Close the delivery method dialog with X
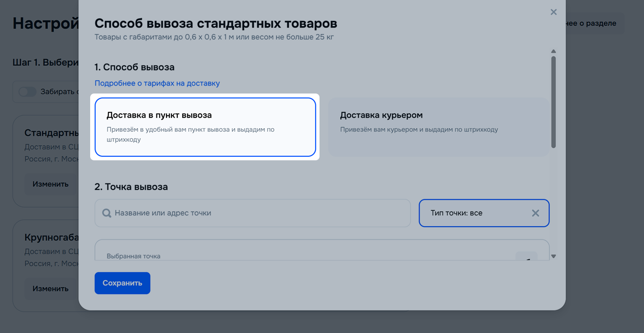This screenshot has width=644, height=333. pos(553,12)
